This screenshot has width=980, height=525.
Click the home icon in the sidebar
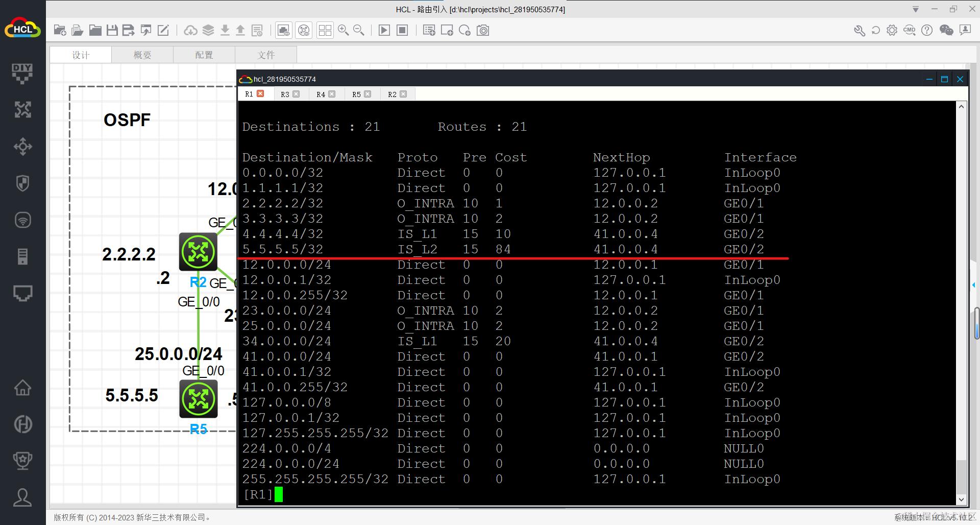coord(22,387)
